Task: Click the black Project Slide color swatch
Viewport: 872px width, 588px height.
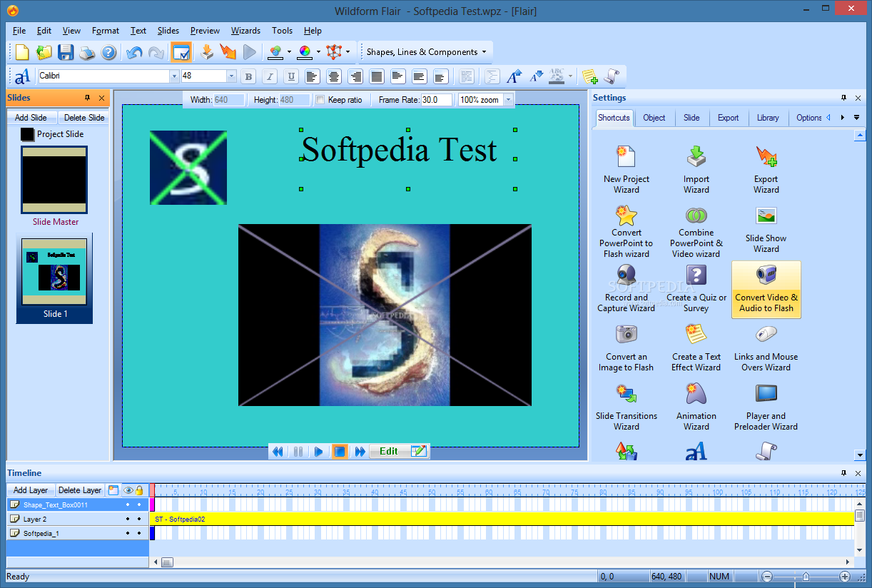Action: tap(27, 134)
